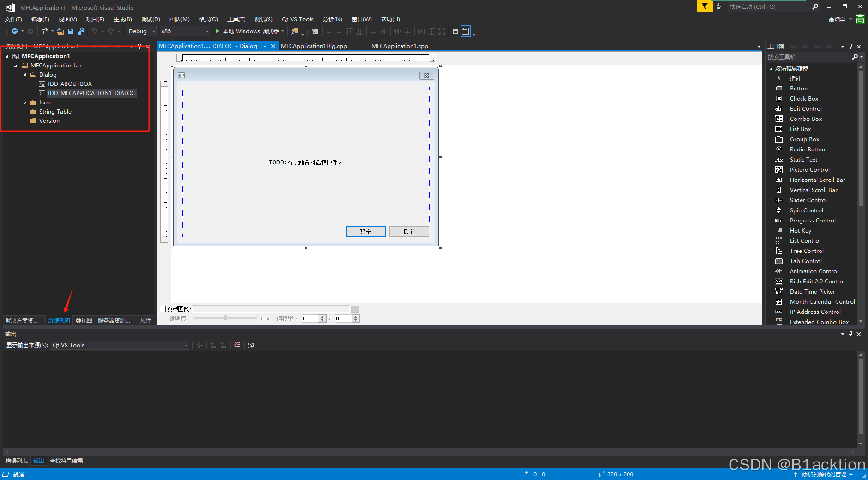Collapse the MFCApplication1.rc tree node
Screen dimensions: 868x480
(16, 66)
